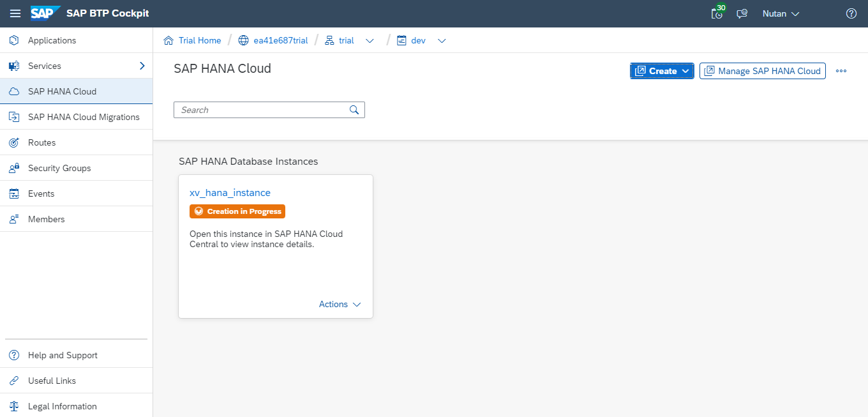Click the SAP HANA Cloud page title

click(x=222, y=68)
